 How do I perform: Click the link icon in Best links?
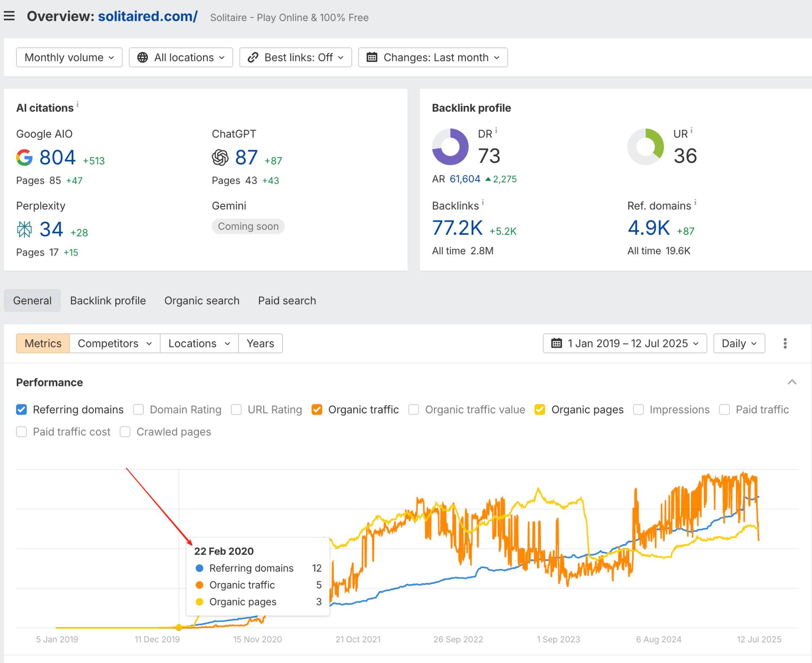tap(253, 58)
